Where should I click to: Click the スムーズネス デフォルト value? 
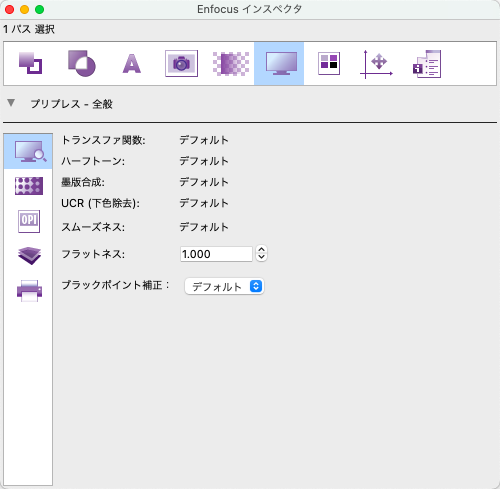[x=204, y=227]
